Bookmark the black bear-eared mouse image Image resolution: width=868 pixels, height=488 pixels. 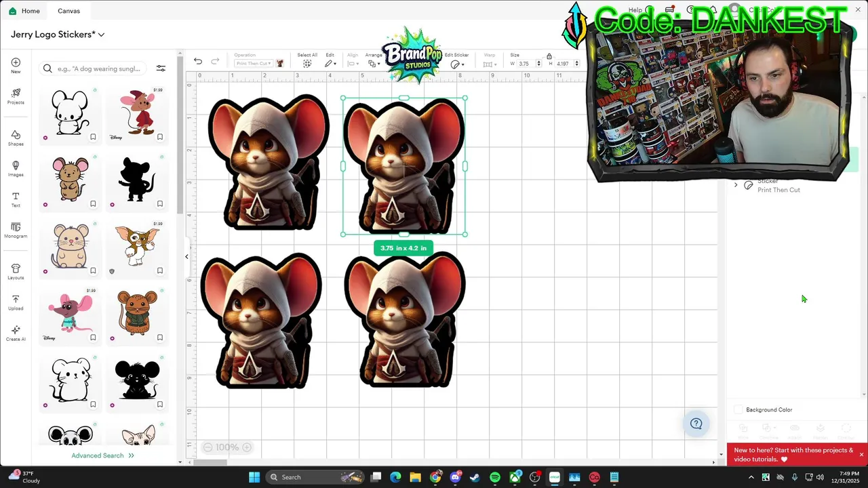pyautogui.click(x=160, y=405)
